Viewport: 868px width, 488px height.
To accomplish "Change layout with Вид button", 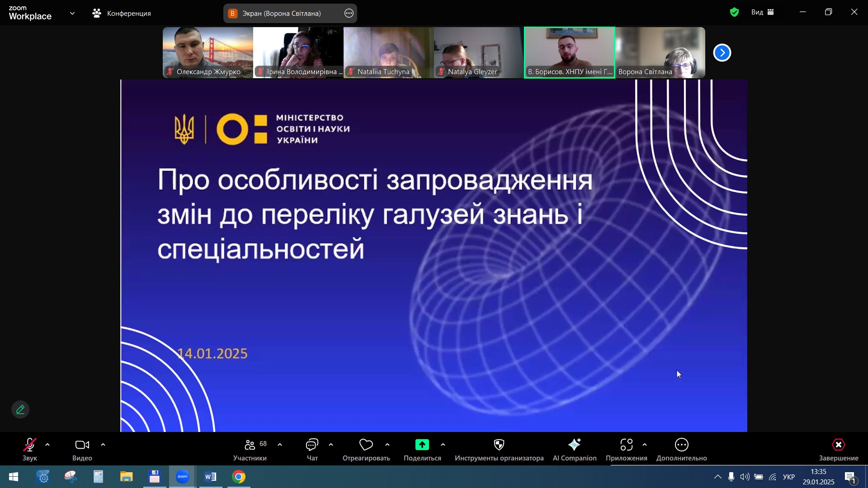I will [x=763, y=12].
